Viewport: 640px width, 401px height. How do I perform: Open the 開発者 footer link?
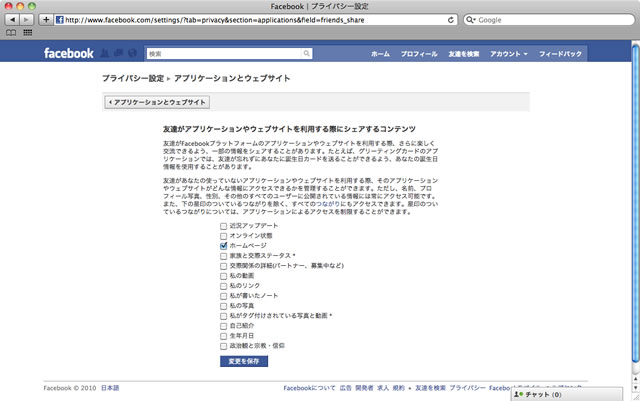[364, 388]
